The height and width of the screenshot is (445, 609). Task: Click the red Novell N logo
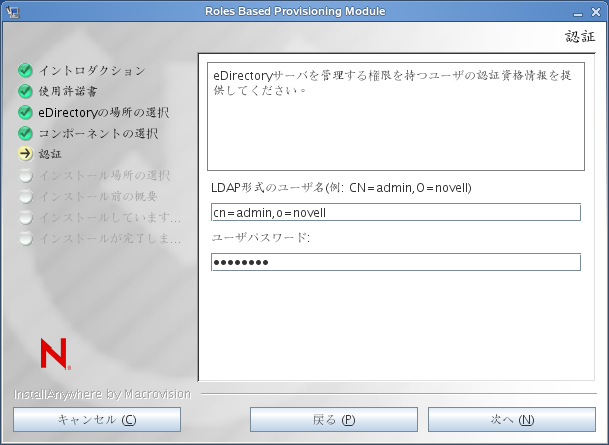tap(56, 353)
